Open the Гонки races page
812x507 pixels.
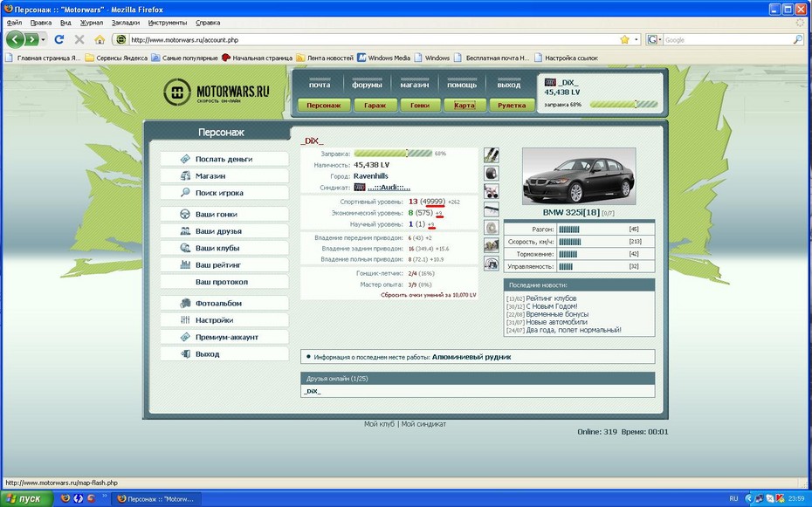420,105
